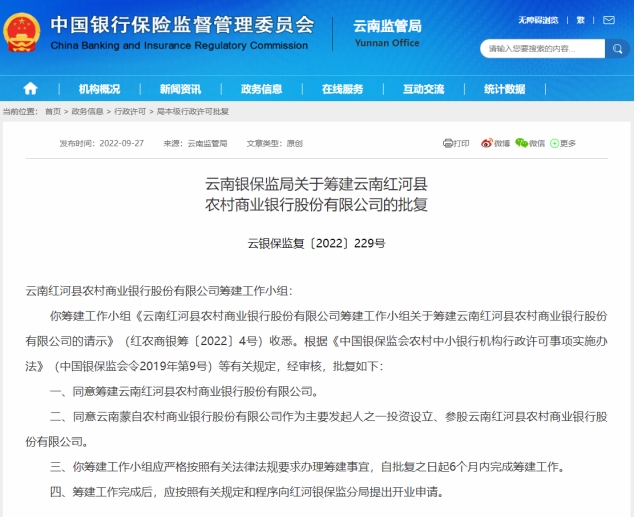This screenshot has height=517, width=635.
Task: Click the green plus 更多 icon
Action: tap(554, 143)
